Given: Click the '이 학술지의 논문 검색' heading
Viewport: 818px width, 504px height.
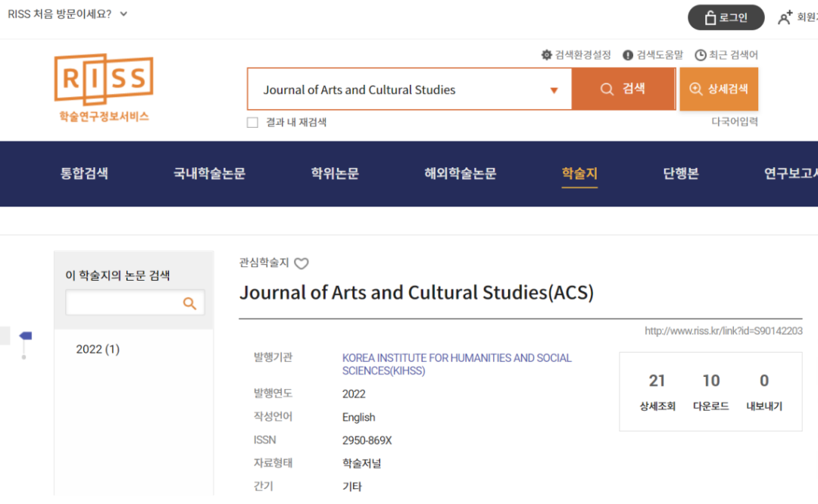Looking at the screenshot, I should [117, 275].
